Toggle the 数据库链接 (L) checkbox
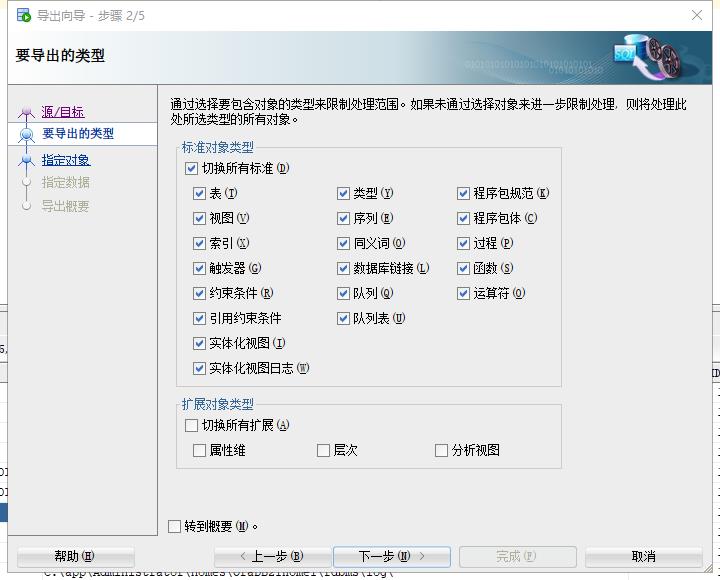 (x=344, y=268)
